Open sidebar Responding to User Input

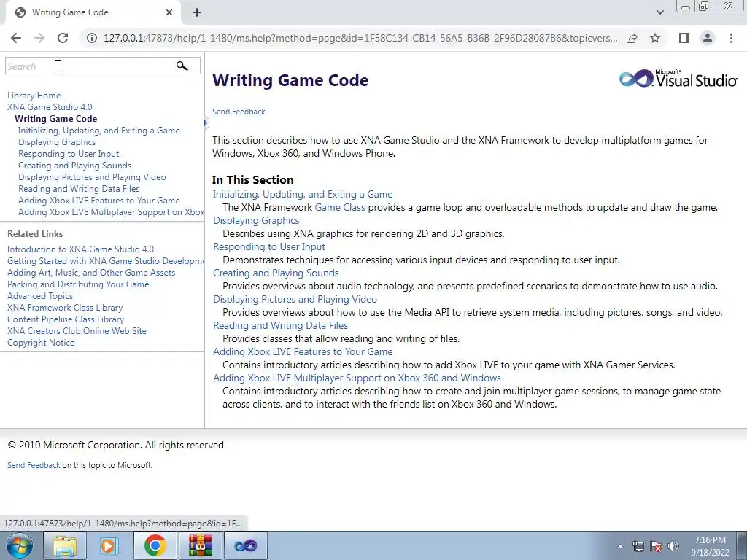click(x=69, y=154)
